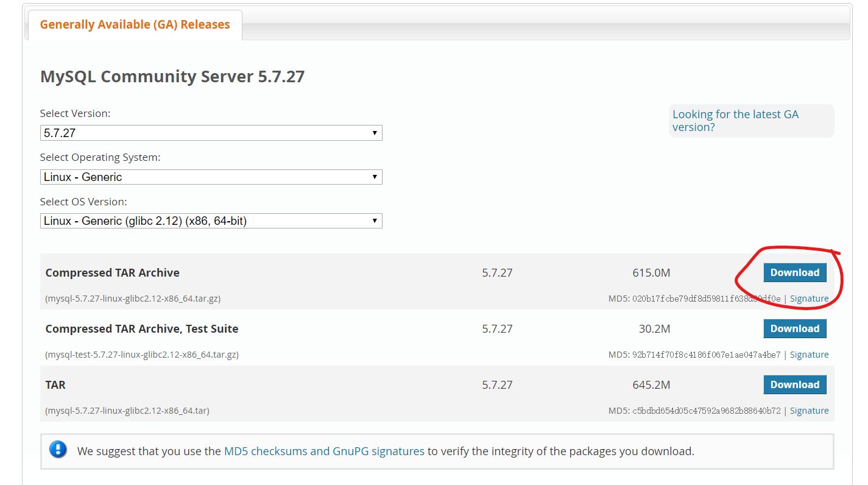Screen dimensions: 868x485
Task: Click Download for the Test Suite archive
Action: 794,329
